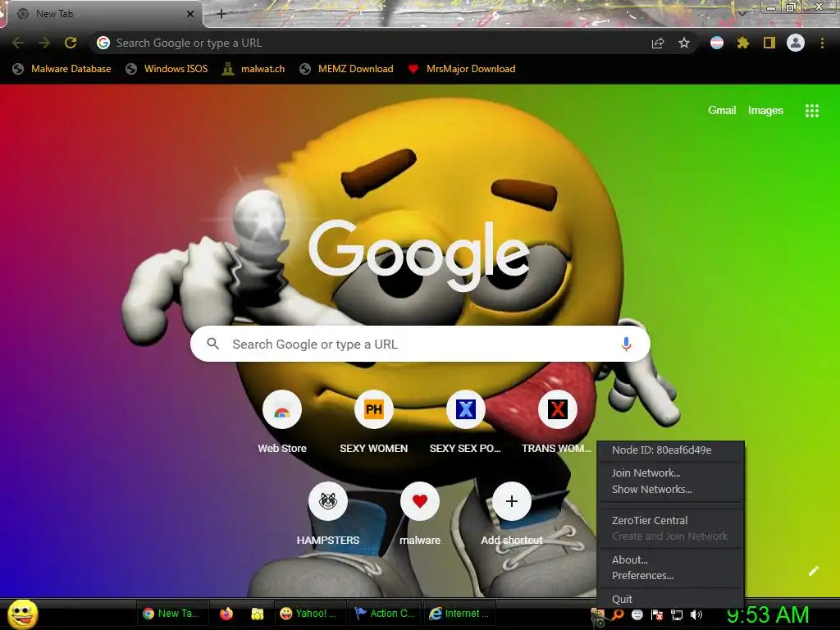Image resolution: width=840 pixels, height=630 pixels.
Task: Open the malwat.ch bookmark
Action: tap(253, 69)
